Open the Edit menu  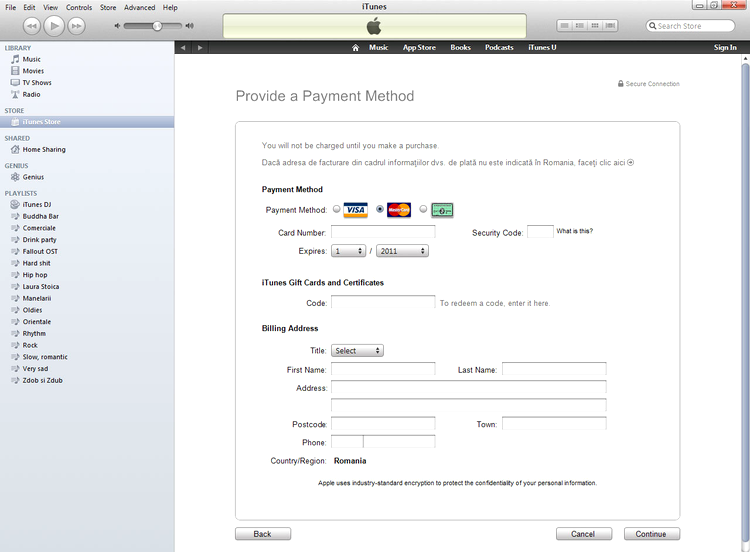[29, 7]
